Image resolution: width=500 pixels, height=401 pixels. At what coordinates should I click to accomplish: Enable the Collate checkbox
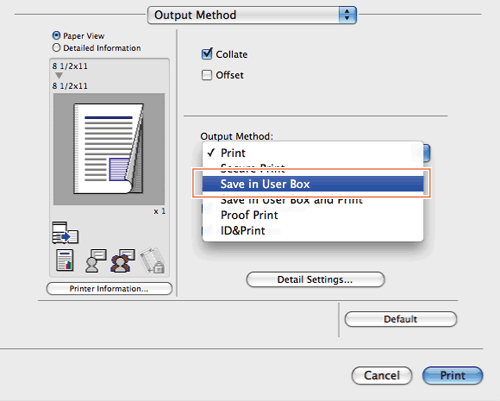(207, 54)
